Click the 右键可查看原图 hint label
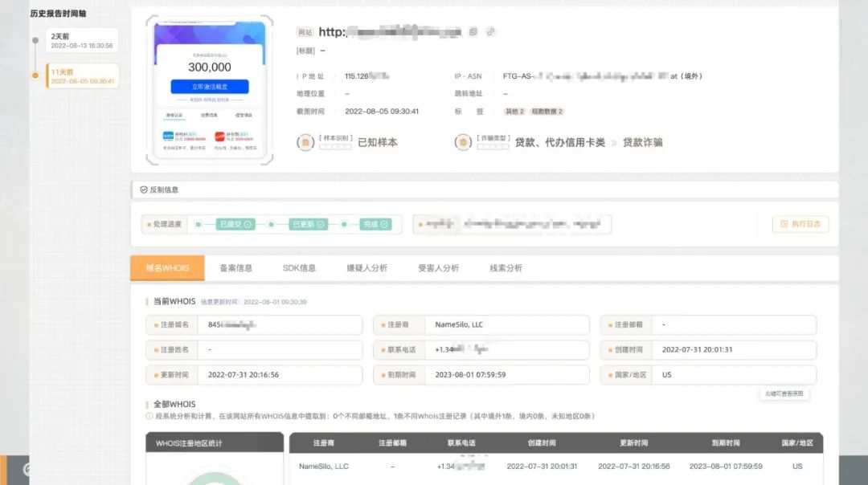The width and height of the screenshot is (868, 485). coord(784,393)
